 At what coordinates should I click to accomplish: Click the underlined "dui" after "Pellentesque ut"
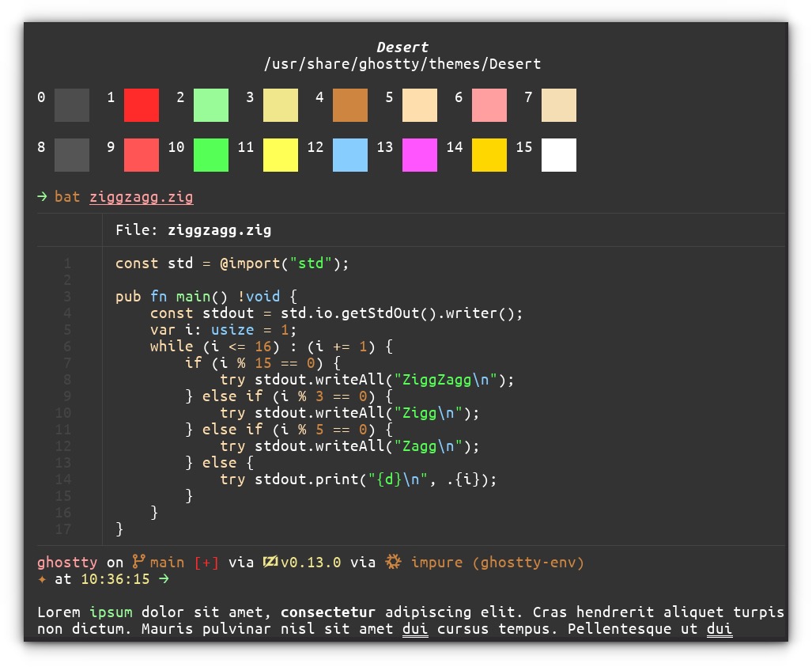(x=719, y=629)
